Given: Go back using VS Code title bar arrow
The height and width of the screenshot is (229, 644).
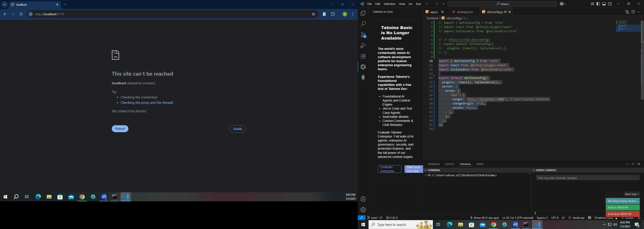Looking at the screenshot, I should pos(437,4).
